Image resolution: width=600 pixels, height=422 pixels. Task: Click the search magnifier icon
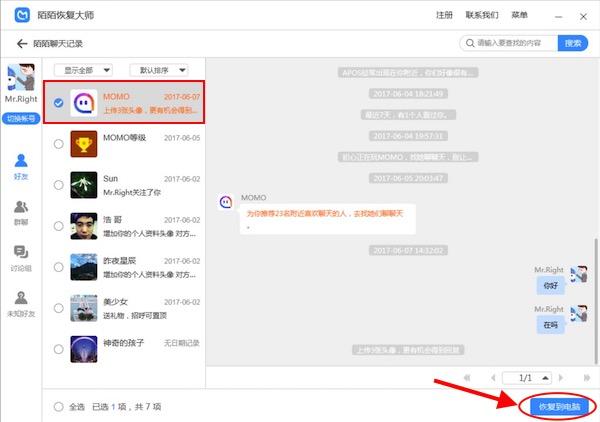click(470, 43)
